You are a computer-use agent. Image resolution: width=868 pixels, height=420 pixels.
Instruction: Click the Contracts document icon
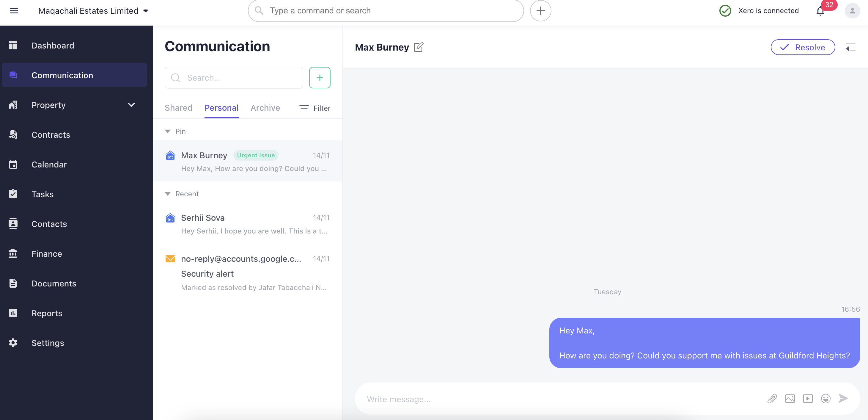coord(13,134)
